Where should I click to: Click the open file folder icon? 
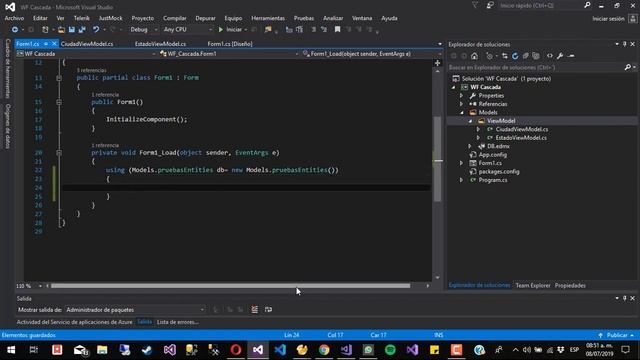[61, 29]
